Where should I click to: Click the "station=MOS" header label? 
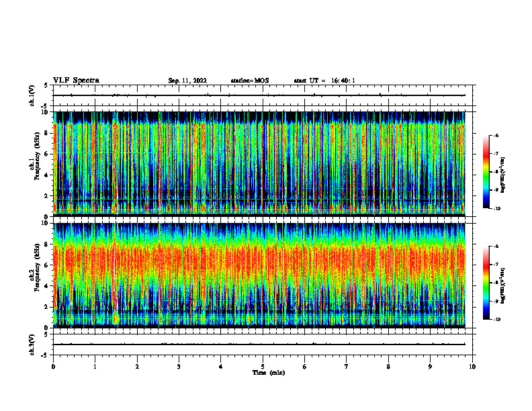tap(250, 81)
